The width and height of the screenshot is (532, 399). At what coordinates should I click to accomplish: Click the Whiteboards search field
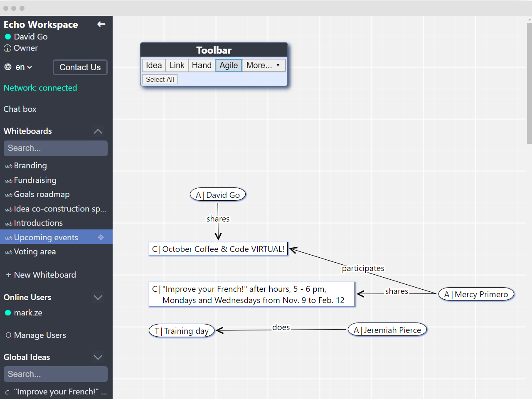56,148
